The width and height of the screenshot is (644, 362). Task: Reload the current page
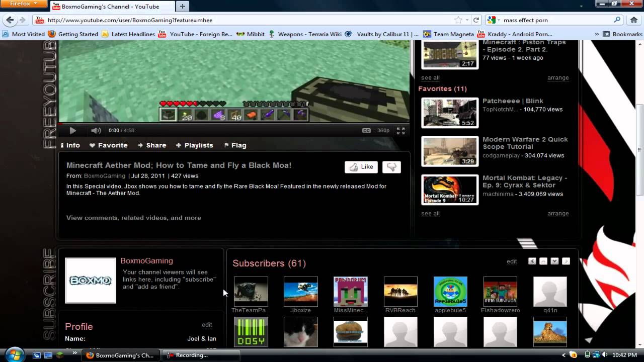tap(476, 20)
